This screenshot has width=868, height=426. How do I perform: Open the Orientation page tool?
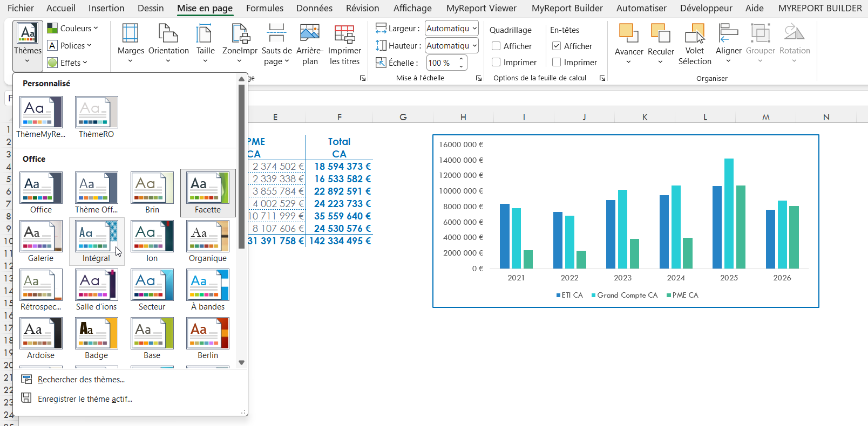(168, 44)
